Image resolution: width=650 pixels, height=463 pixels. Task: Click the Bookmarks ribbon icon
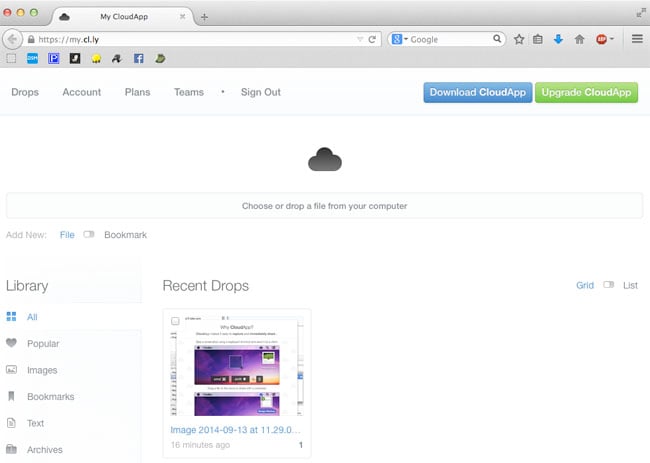click(11, 396)
